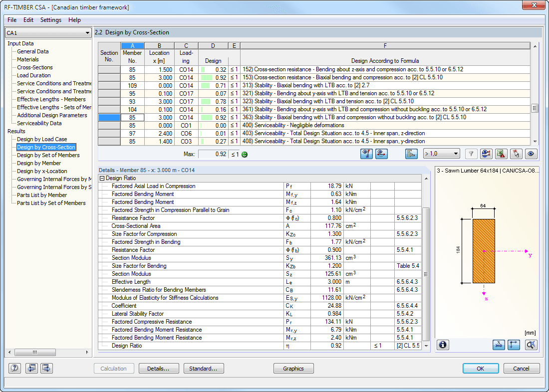This screenshot has height=392, width=549.
Task: Toggle the dimension display icon under cross-section
Action: (x=499, y=345)
